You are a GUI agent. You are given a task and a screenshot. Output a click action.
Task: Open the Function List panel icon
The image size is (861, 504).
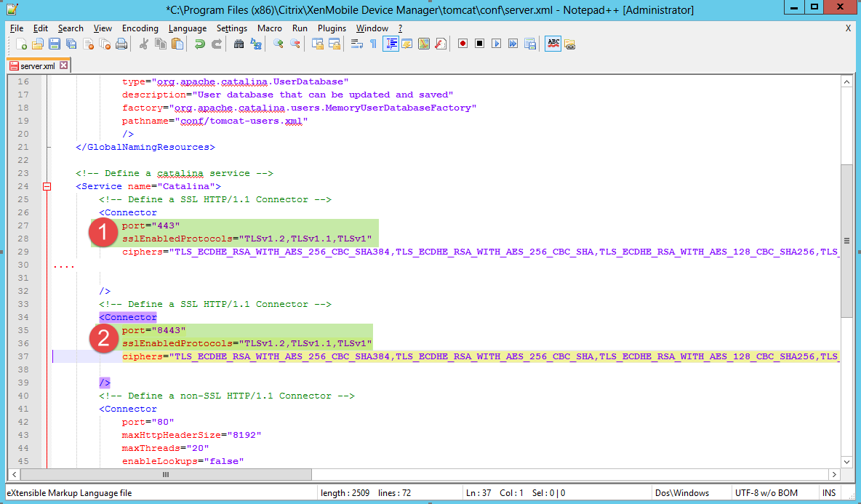pos(441,44)
